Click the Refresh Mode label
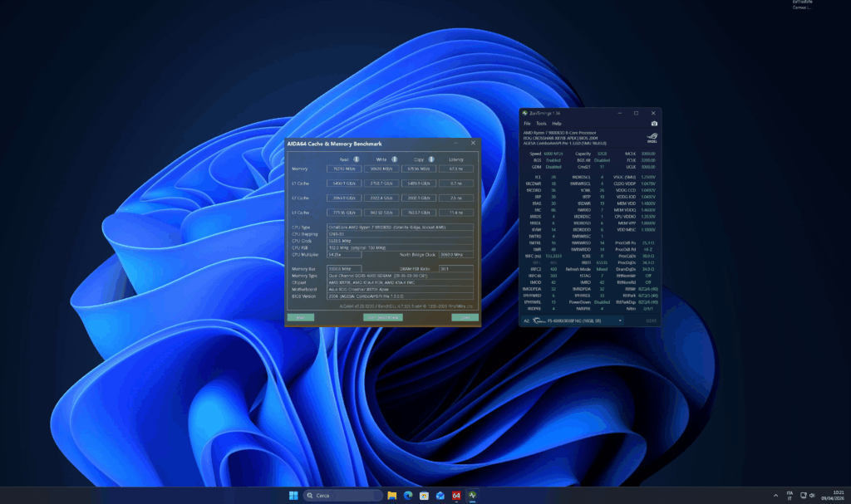The height and width of the screenshot is (504, 851). point(578,269)
